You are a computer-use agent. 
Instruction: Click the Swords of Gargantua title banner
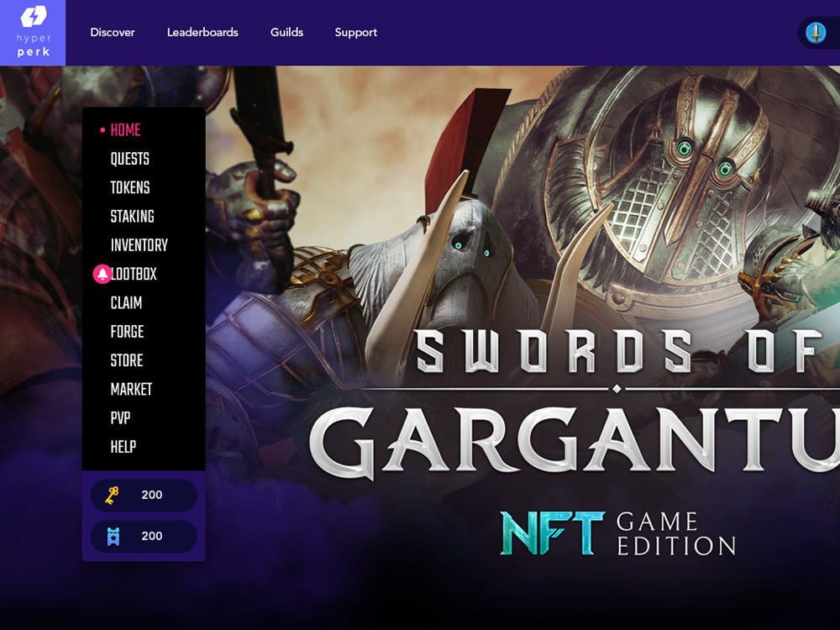tap(575, 405)
